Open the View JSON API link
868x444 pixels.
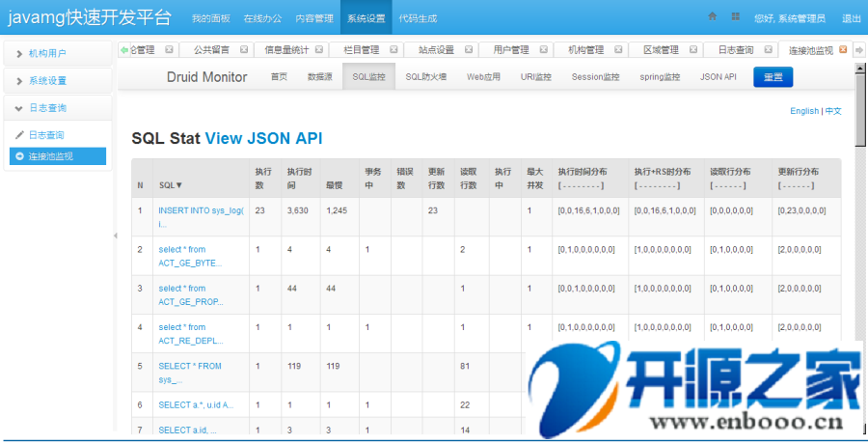[263, 138]
